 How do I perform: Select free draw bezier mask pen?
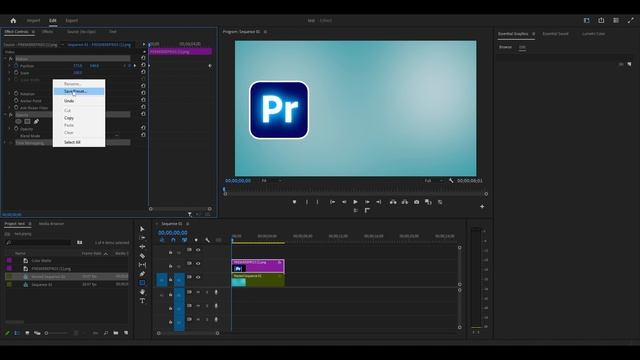pos(36,122)
